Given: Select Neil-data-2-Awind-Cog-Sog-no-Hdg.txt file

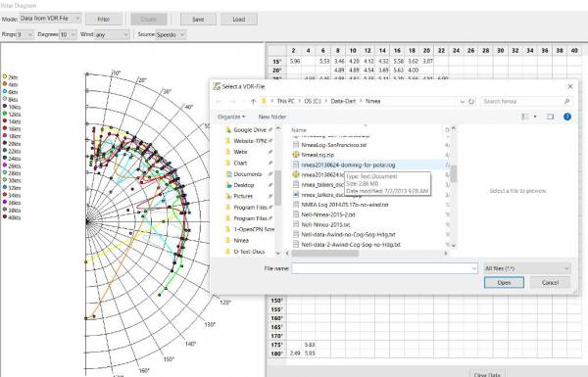Looking at the screenshot, I should (x=351, y=245).
